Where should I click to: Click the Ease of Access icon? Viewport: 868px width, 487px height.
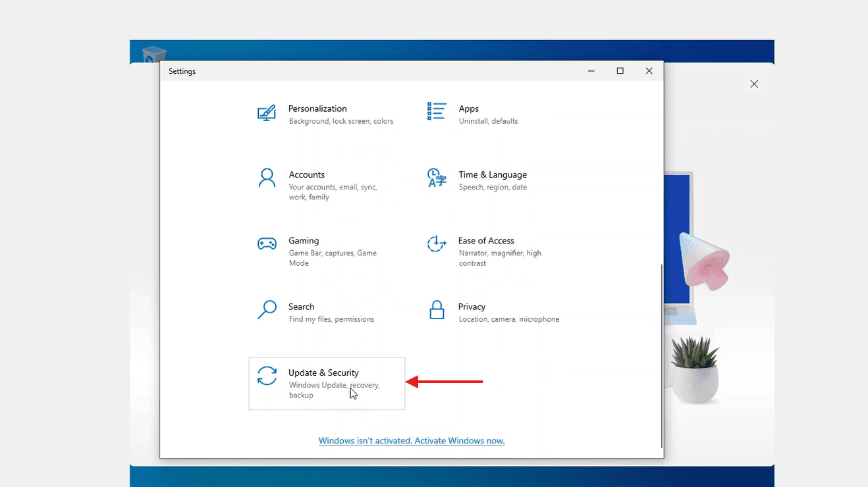[x=437, y=244]
